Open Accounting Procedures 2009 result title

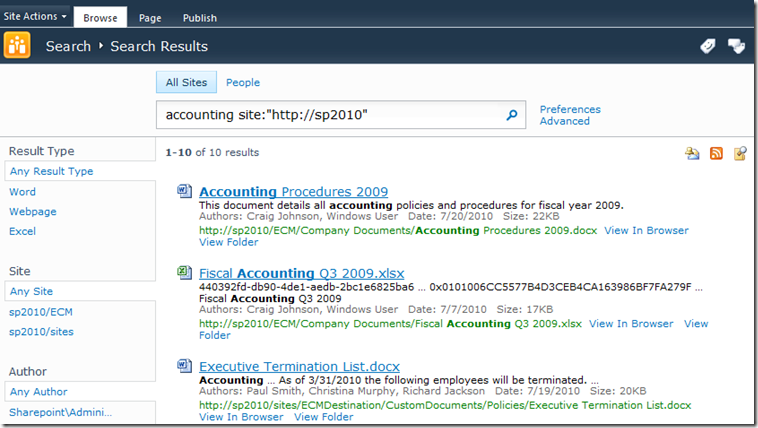click(293, 192)
